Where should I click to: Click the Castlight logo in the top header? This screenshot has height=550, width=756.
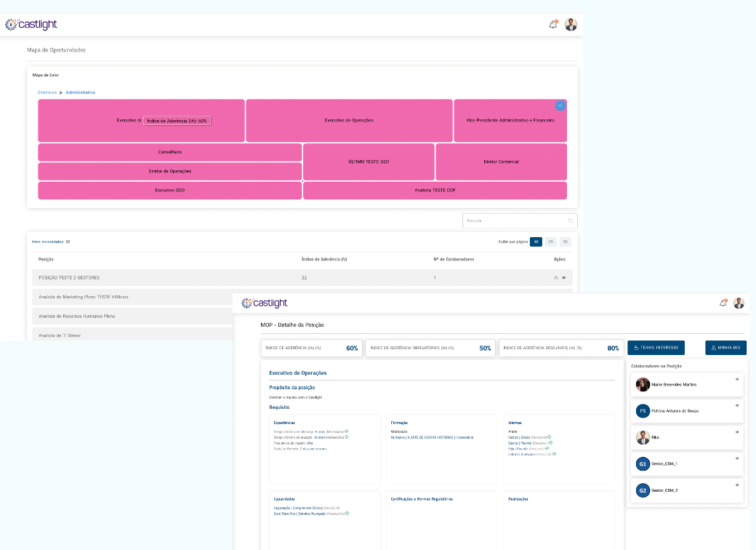[31, 25]
